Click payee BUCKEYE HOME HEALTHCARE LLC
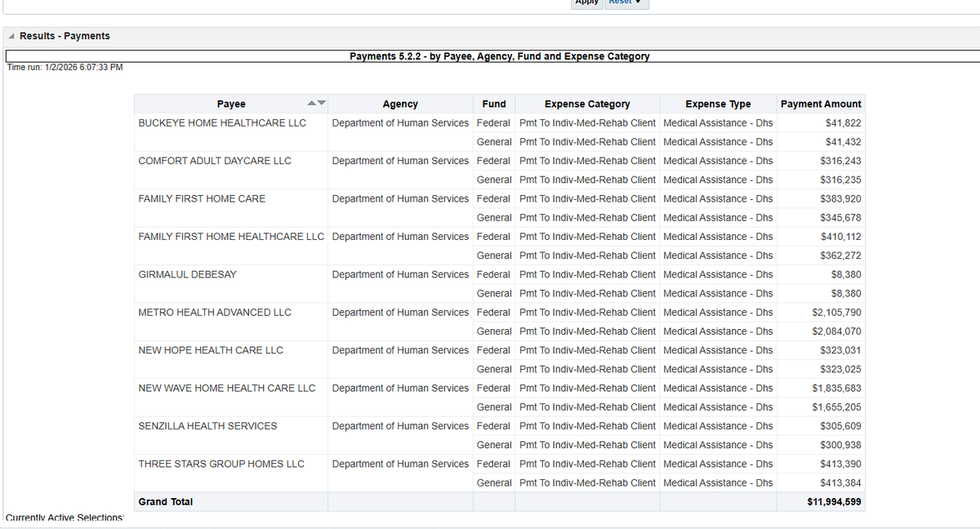The width and height of the screenshot is (980, 529). pyautogui.click(x=222, y=122)
